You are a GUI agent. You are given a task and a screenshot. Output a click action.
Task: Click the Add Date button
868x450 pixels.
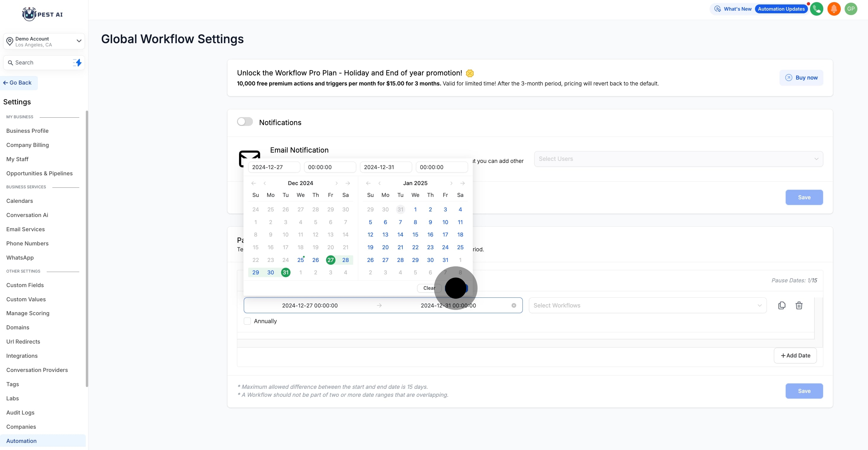[795, 356]
